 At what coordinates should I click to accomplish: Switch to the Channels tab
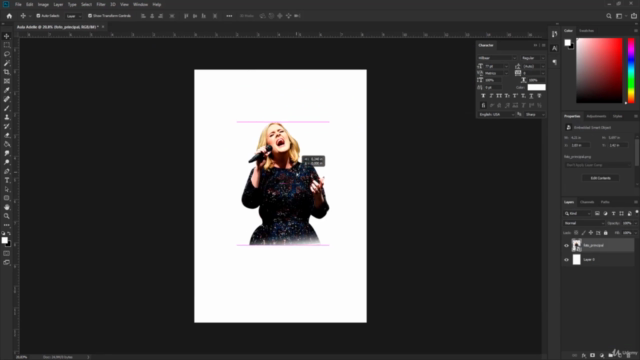pyautogui.click(x=587, y=202)
